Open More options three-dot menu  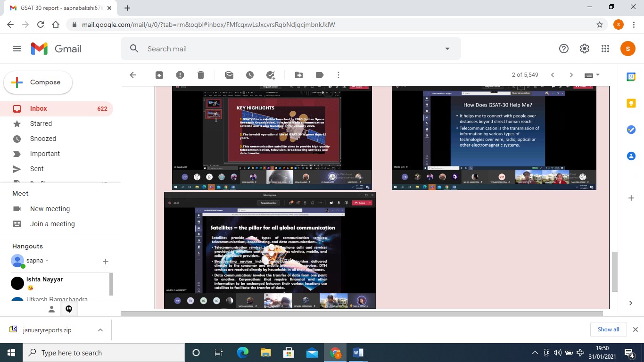(339, 75)
